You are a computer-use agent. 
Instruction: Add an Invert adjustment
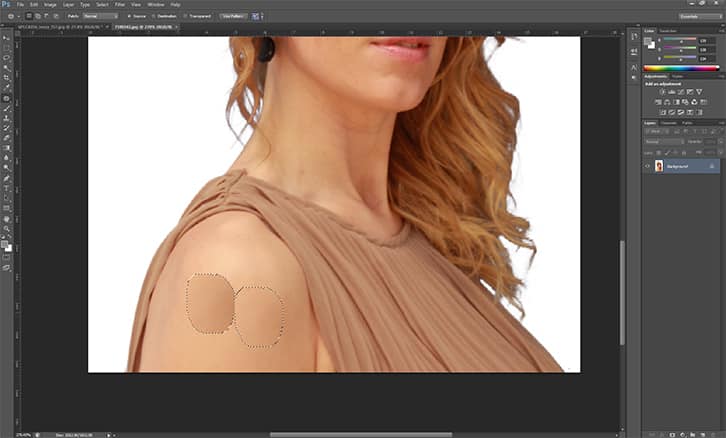tap(663, 112)
